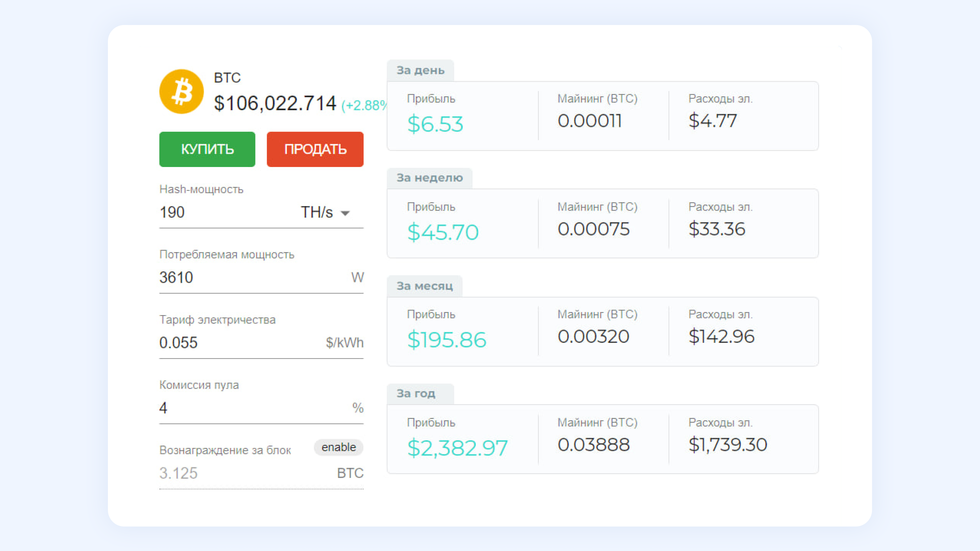
Task: Click the red ПРОДАТЬ button
Action: tap(315, 149)
